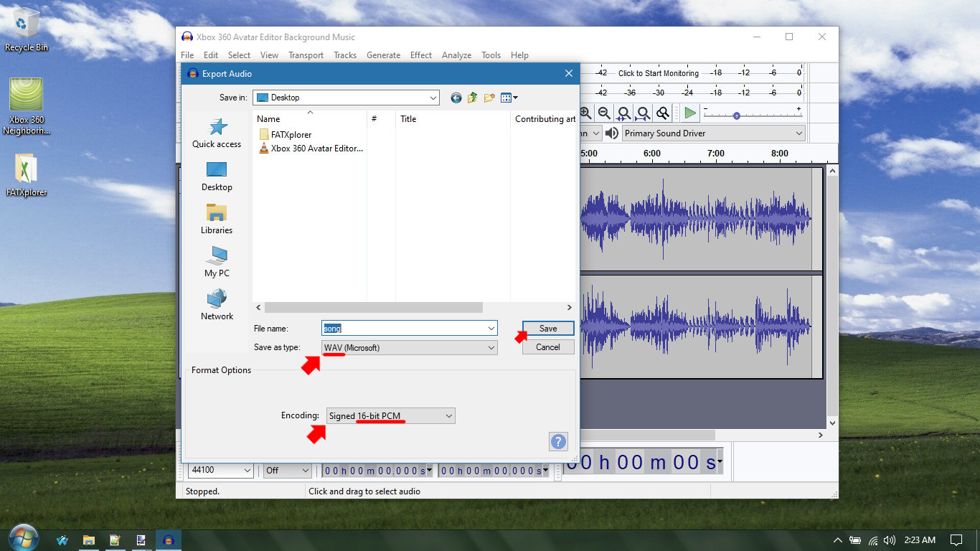Open the Action Center notifications icon
This screenshot has height=551, width=980.
[x=956, y=540]
